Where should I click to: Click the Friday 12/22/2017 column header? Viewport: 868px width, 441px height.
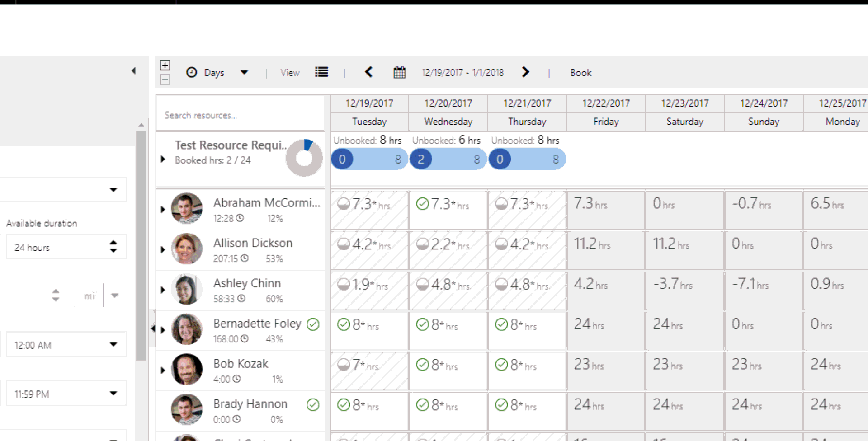click(x=606, y=113)
